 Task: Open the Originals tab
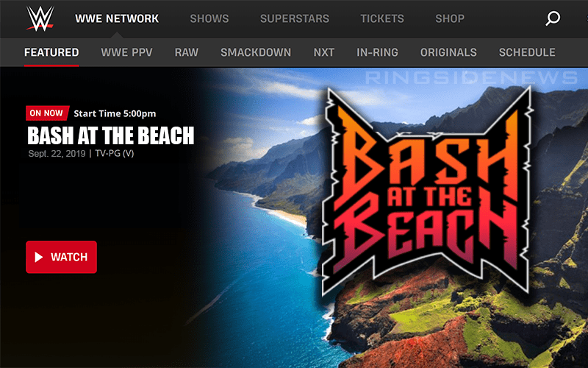point(448,52)
